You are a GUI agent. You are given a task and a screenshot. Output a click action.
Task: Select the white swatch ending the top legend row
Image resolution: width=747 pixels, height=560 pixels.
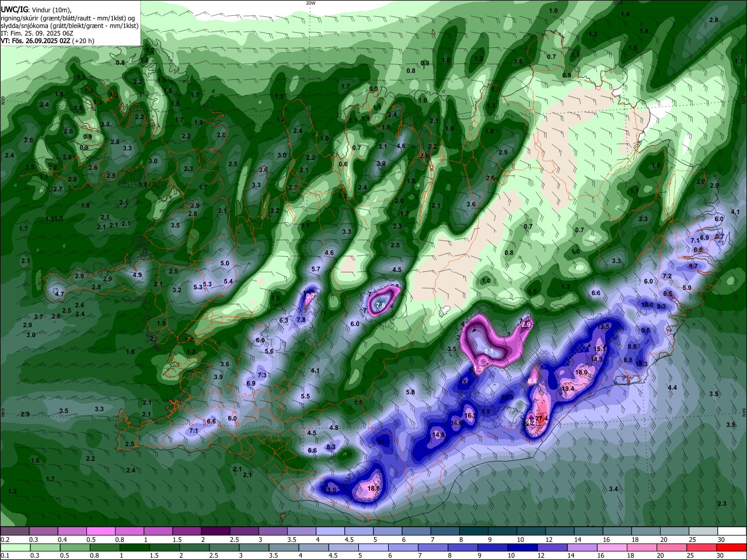pyautogui.click(x=732, y=531)
